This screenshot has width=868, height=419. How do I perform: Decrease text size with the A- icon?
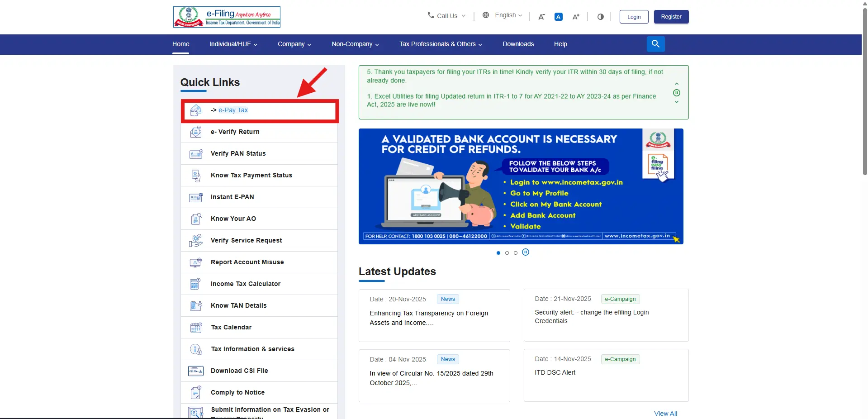[x=541, y=17]
